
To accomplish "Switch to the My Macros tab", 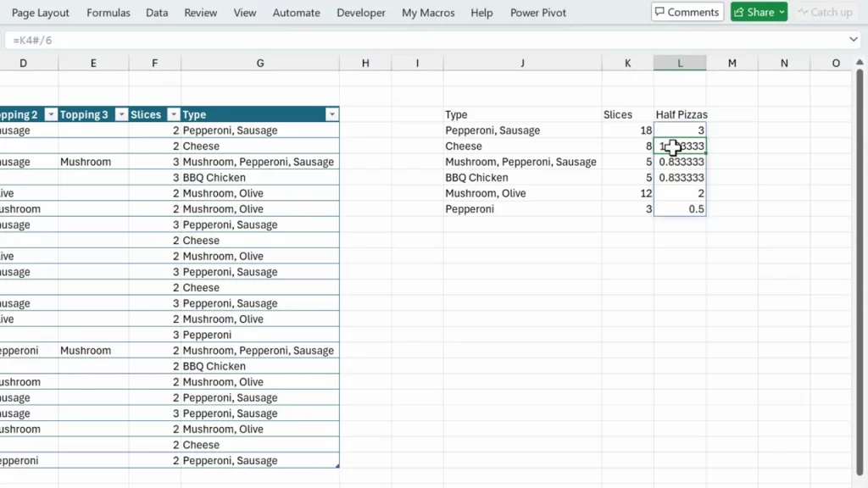I will (x=428, y=12).
